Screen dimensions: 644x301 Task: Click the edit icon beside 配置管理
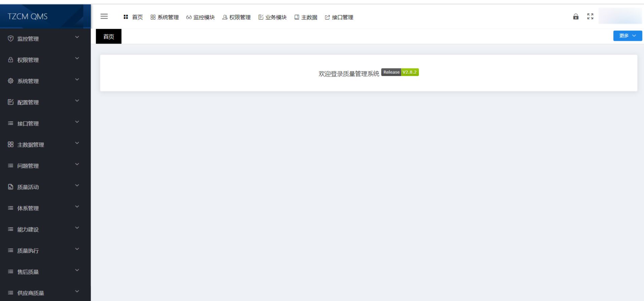click(11, 102)
